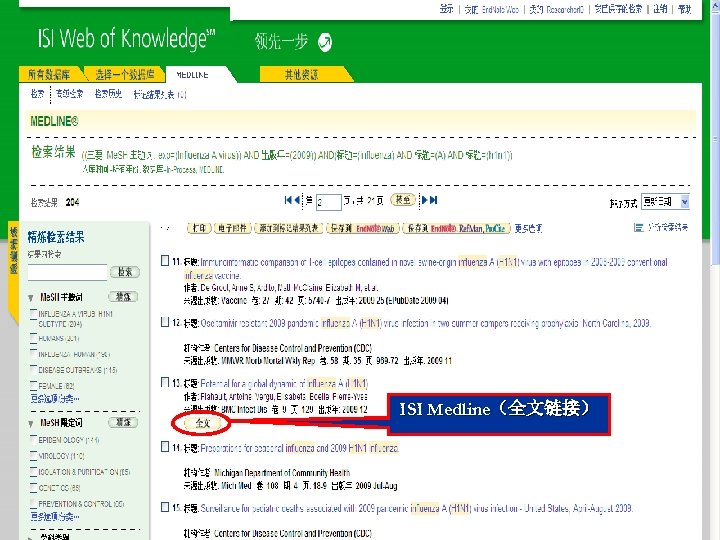Viewport: 720px width, 540px height.
Task: Open the 检索历史 sub-navigation link
Action: click(x=108, y=94)
